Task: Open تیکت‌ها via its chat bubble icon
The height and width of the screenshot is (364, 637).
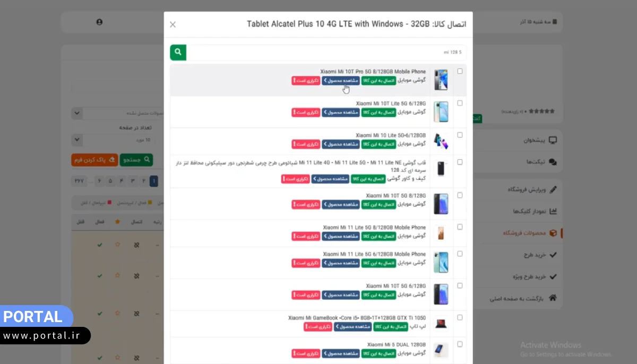Action: tap(553, 160)
